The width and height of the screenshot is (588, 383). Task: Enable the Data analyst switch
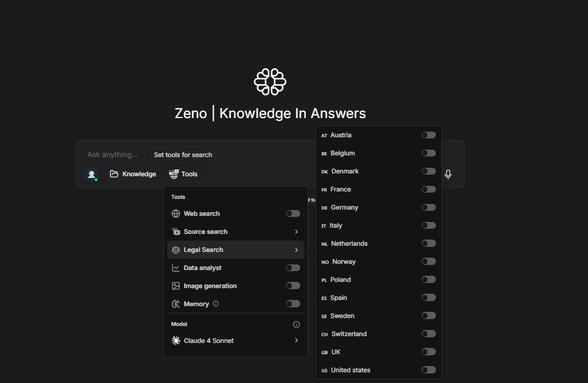293,268
